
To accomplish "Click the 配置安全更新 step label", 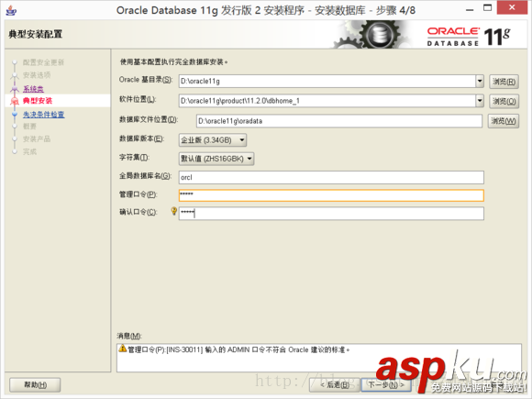I will pyautogui.click(x=43, y=62).
